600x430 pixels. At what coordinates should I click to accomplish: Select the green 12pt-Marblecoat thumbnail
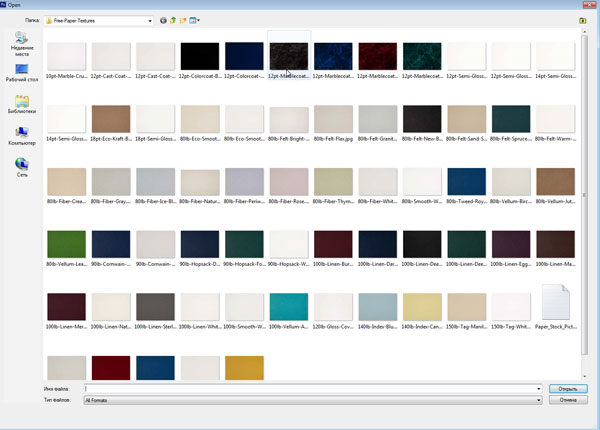422,56
